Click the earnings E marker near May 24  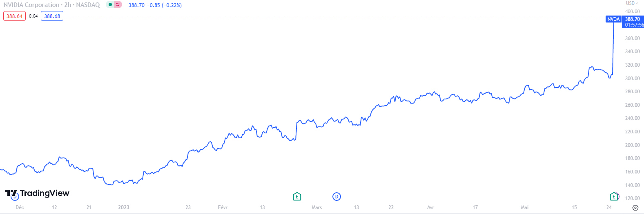tap(613, 197)
